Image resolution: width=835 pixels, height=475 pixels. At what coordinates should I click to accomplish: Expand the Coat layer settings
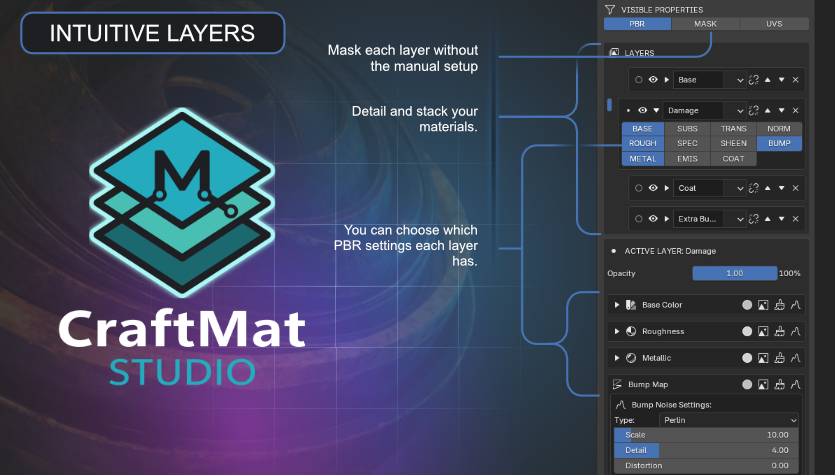coord(667,188)
